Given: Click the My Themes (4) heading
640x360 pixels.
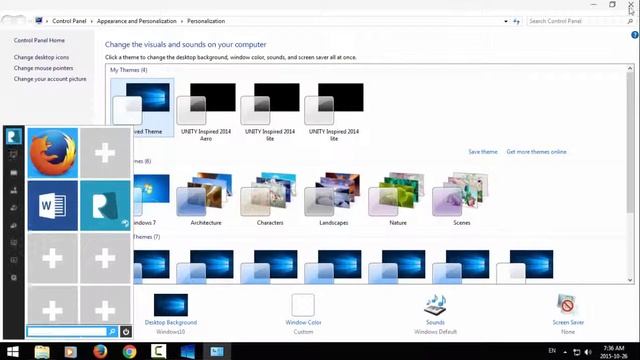Looking at the screenshot, I should (x=129, y=70).
